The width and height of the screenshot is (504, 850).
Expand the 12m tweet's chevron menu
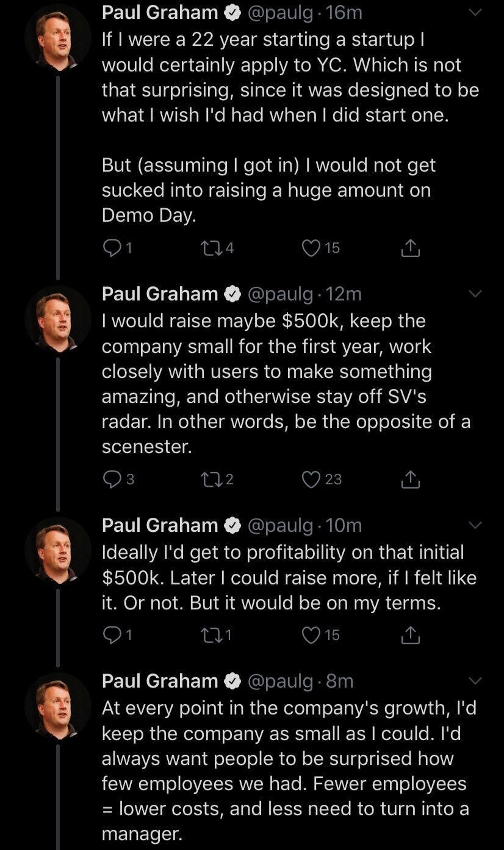point(475,294)
